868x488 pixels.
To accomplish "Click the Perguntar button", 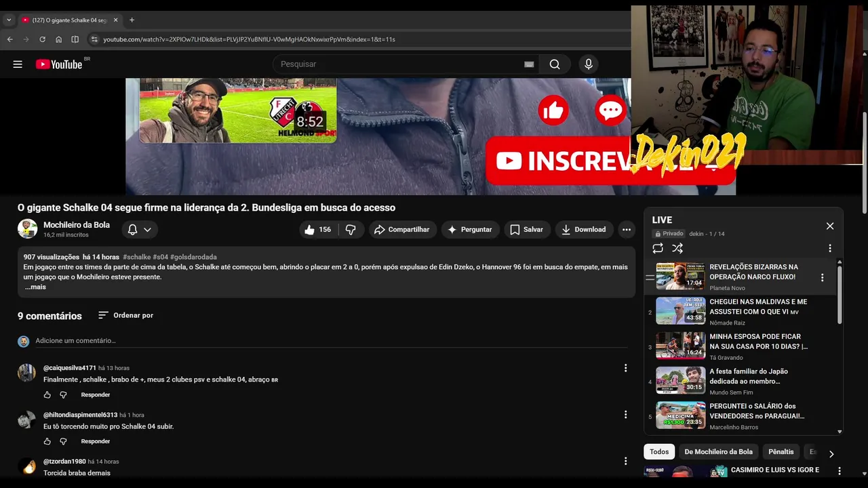I will point(470,230).
